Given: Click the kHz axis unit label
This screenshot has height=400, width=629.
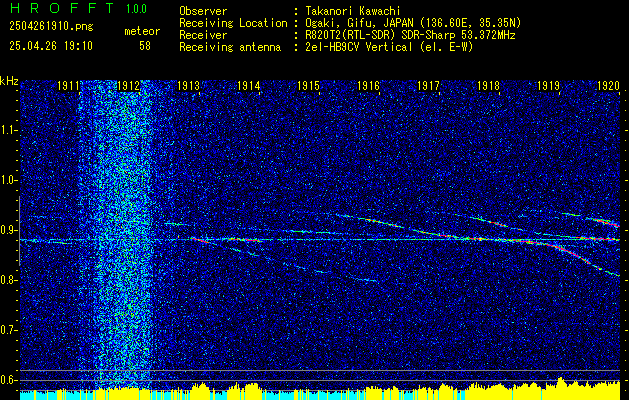Looking at the screenshot, I should [x=9, y=81].
